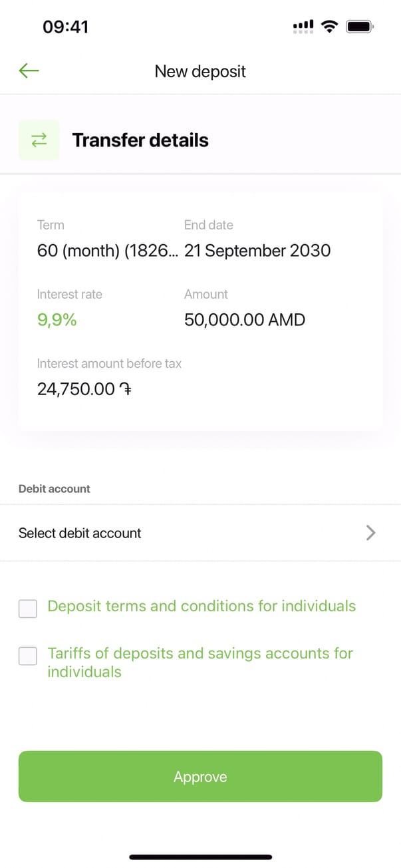Tap the truncated 60 (month) term value

click(107, 251)
